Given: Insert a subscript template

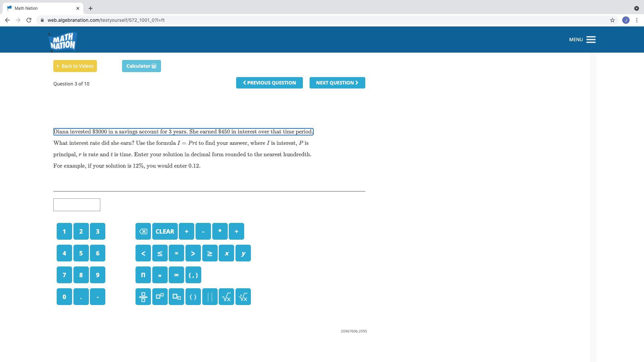Looking at the screenshot, I should click(x=176, y=297).
